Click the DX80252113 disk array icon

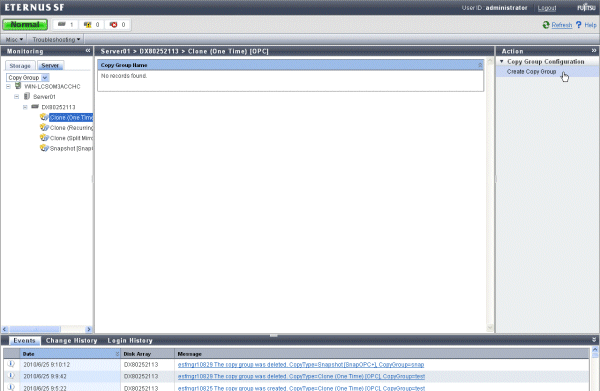tap(35, 106)
